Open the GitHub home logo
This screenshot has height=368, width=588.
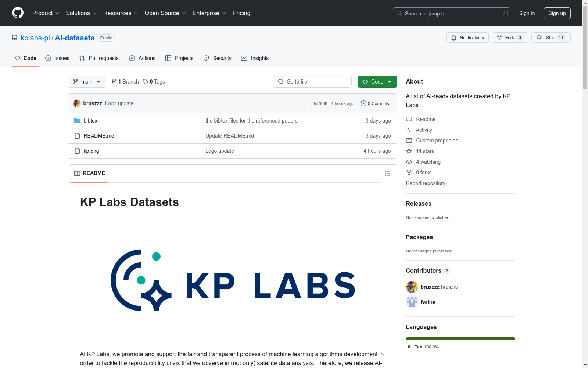pyautogui.click(x=18, y=13)
